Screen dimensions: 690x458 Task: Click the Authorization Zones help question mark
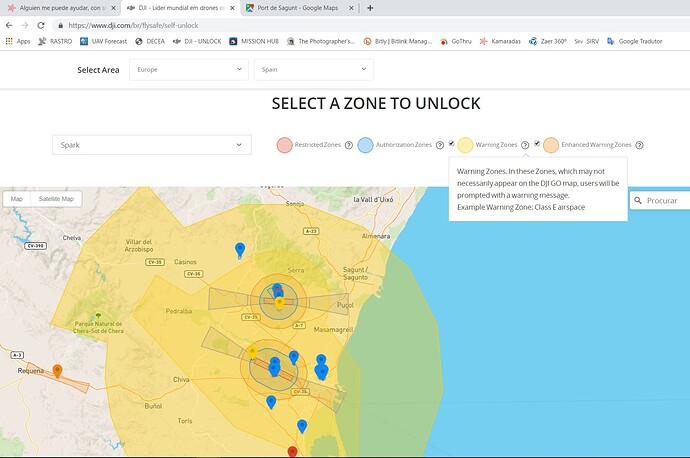point(440,145)
